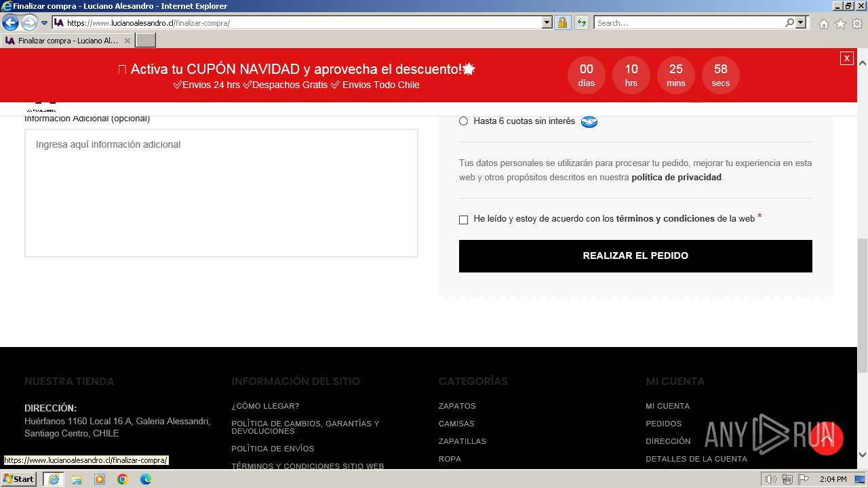Click the red back-to-top arrow button

[x=826, y=439]
